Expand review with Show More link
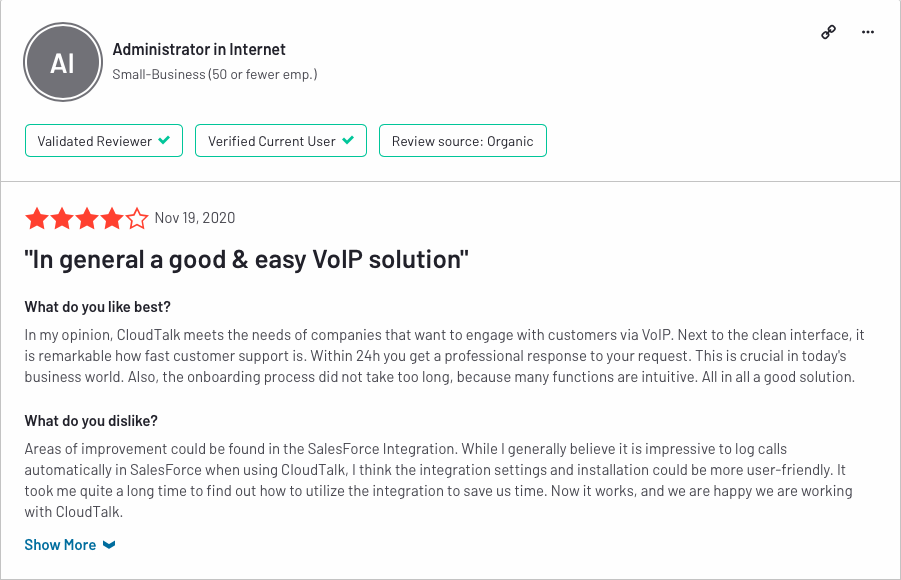Screen dimensions: 901x580 tap(60, 544)
